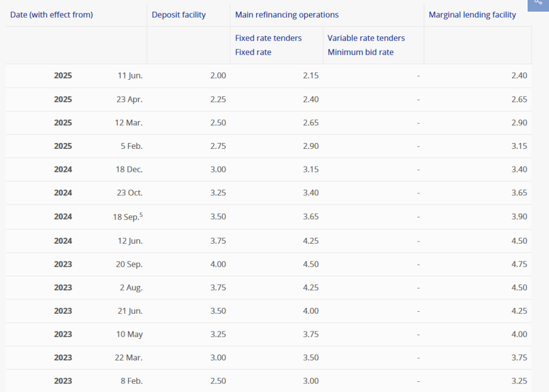
Task: Select the 3.25 deposit rate for 23 Oct.
Action: point(218,193)
